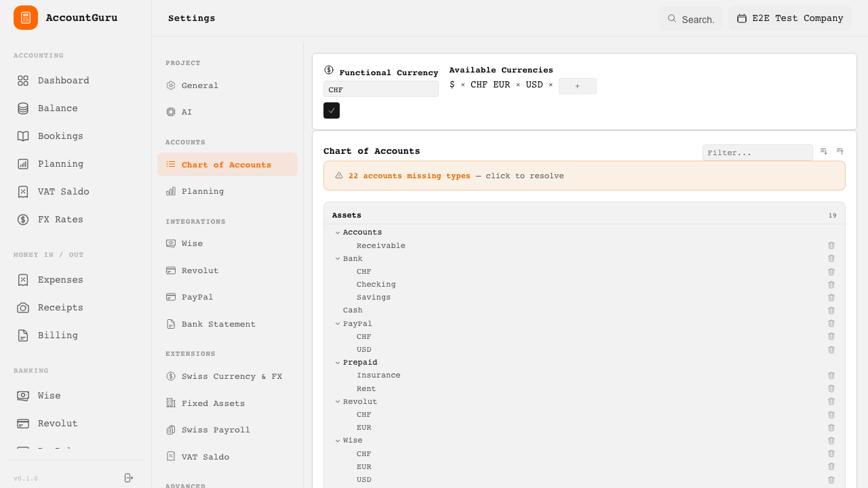Collapse the PayPal account group
Image resolution: width=868 pixels, height=488 pixels.
[x=338, y=323]
